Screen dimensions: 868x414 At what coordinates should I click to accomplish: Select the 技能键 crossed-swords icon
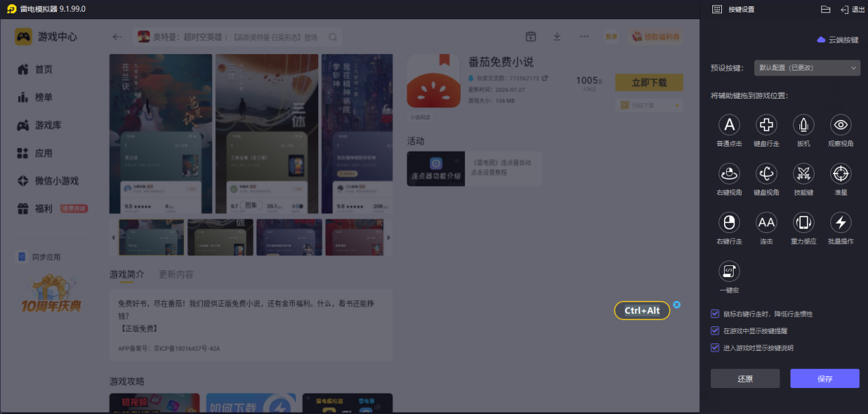click(x=804, y=173)
